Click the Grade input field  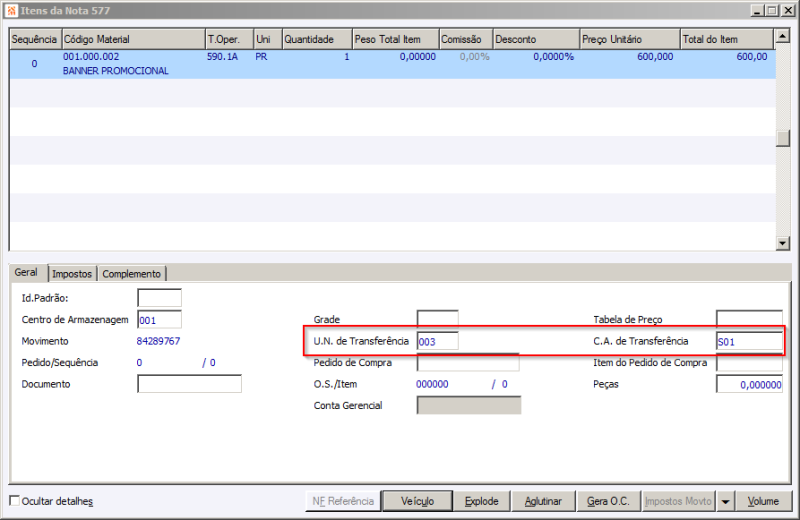(438, 319)
